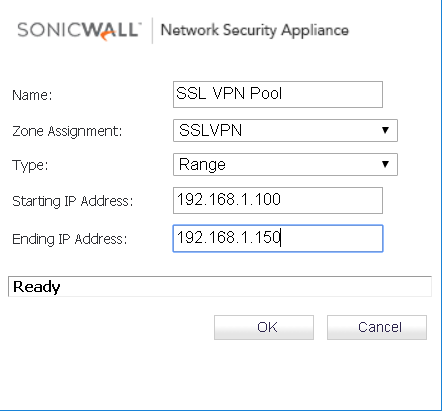
Task: Open the Type dropdown showing Range
Action: [285, 164]
